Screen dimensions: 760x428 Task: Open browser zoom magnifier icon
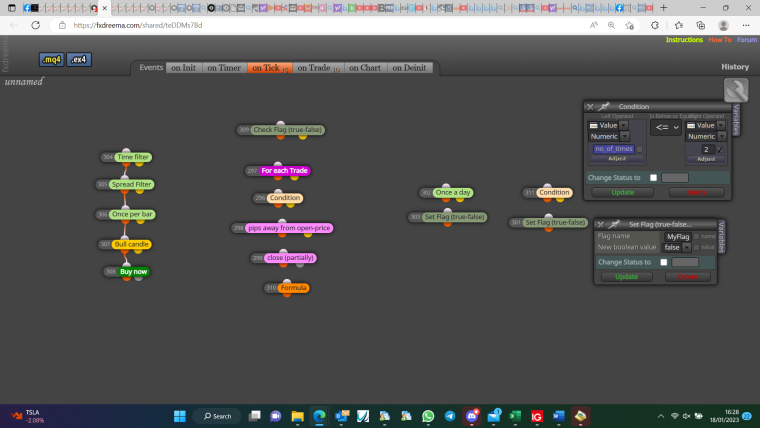[x=611, y=25]
